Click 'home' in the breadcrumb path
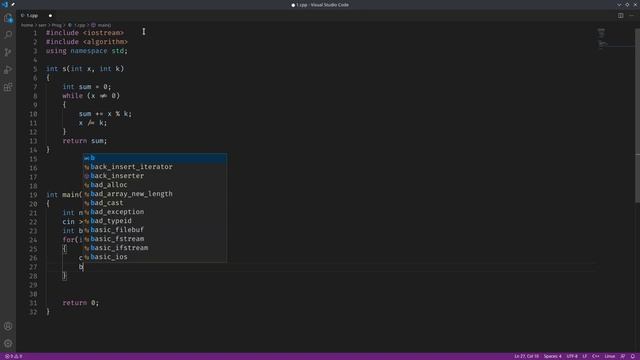This screenshot has width=640, height=360. [x=27, y=25]
